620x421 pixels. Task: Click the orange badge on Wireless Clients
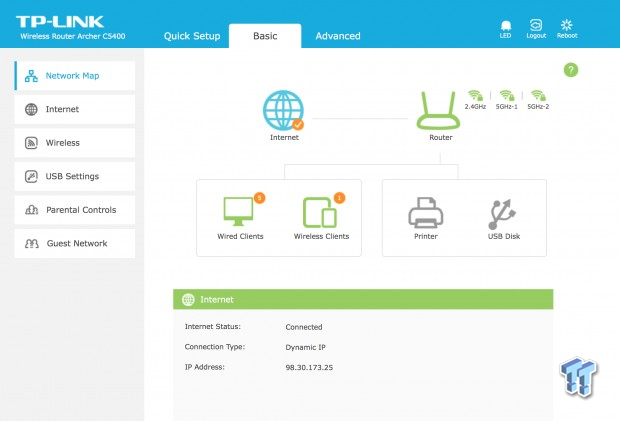pos(340,198)
